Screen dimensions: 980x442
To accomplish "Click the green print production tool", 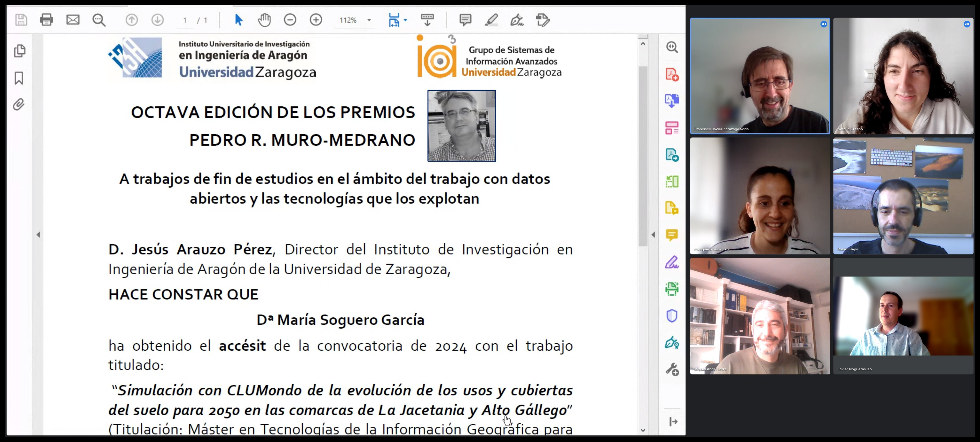I will [672, 289].
